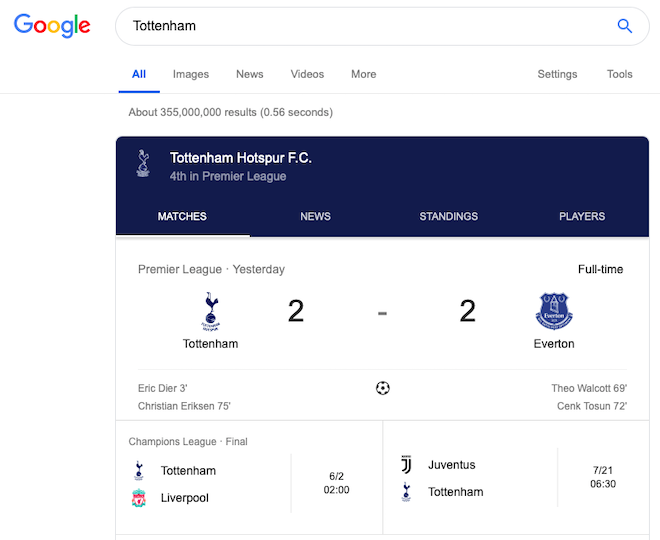Click the Tottenham crest in the match score
This screenshot has width=660, height=540.
coord(210,311)
